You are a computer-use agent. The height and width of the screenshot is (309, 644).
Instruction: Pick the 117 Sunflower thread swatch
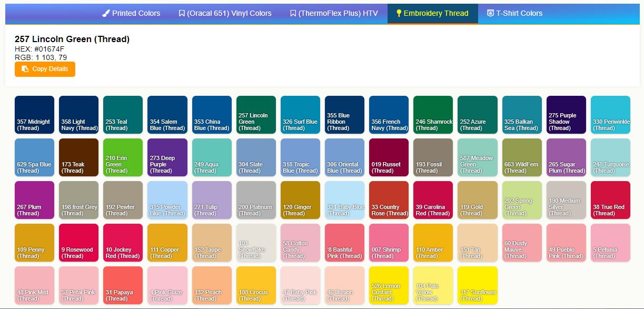tap(477, 285)
